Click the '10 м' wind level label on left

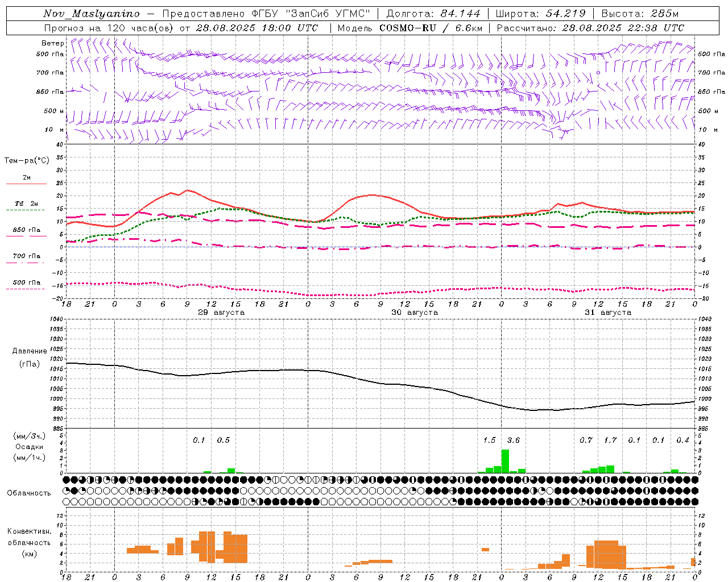point(54,130)
